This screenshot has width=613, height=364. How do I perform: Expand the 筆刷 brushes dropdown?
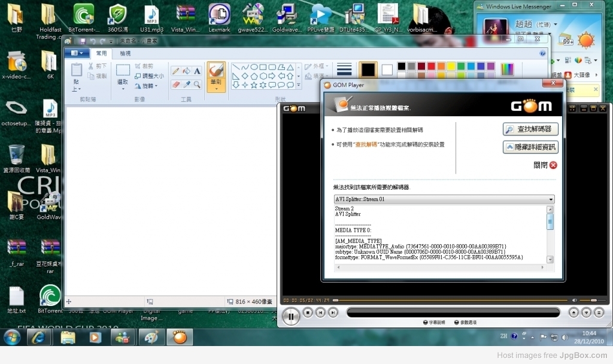coord(216,87)
